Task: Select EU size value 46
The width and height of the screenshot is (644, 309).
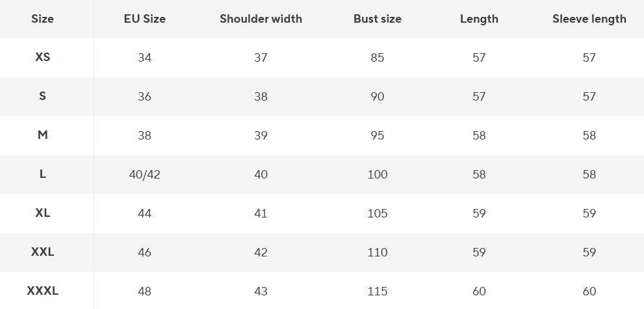Action: point(144,252)
